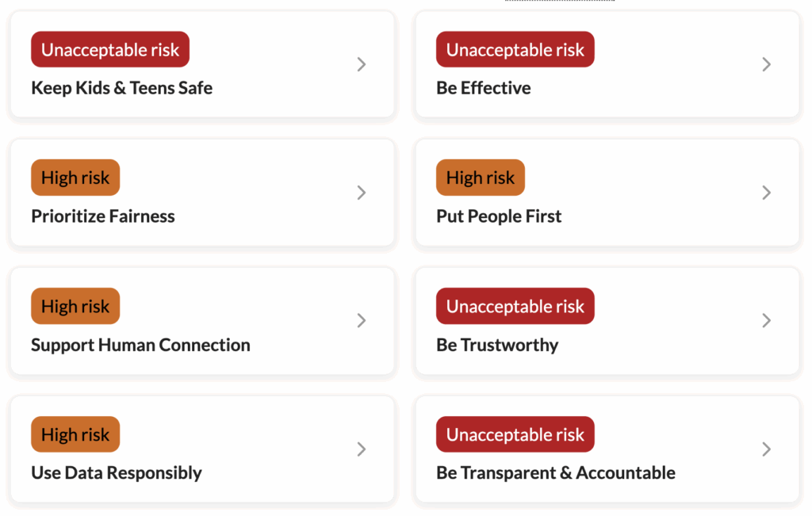Viewport: 812px width, 516px height.
Task: Open Be Transparent & Accountable chevron
Action: point(766,449)
